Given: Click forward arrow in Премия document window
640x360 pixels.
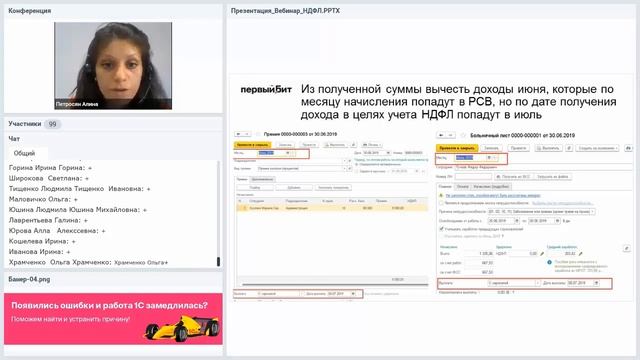Looking at the screenshot, I should point(247,134).
